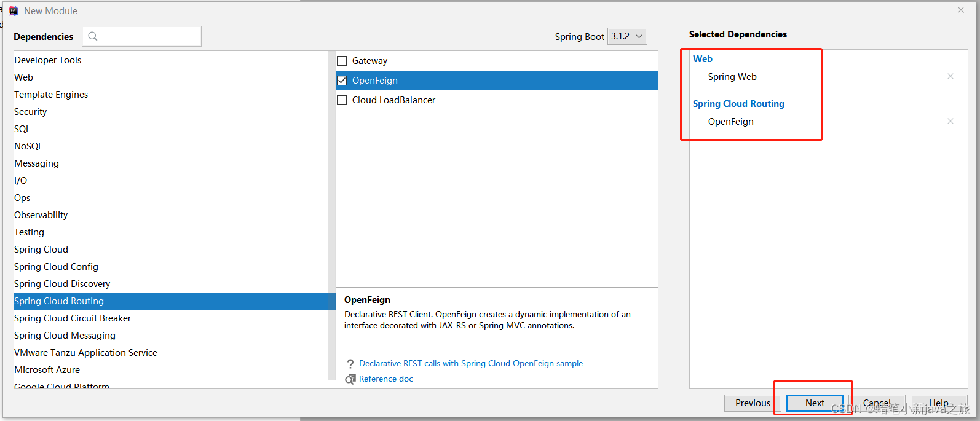The image size is (980, 421).
Task: Click the Help button
Action: 939,403
